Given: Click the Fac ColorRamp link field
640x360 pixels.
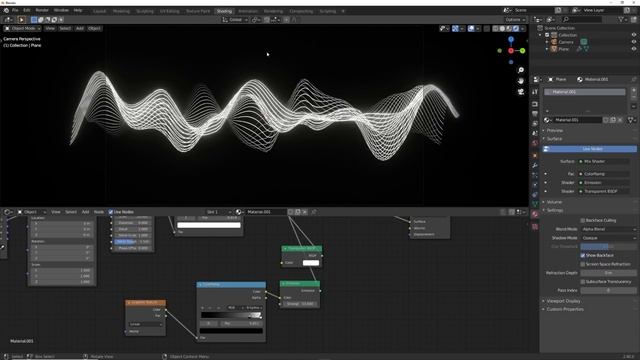Looking at the screenshot, I should point(605,174).
